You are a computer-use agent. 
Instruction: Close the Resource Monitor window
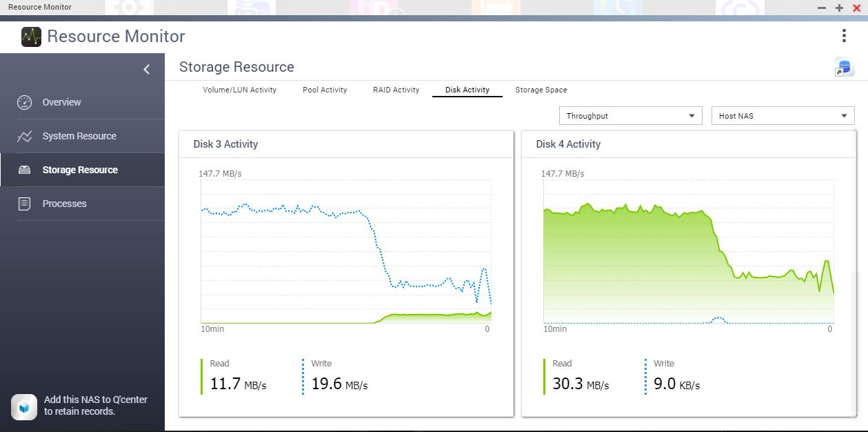coord(856,8)
